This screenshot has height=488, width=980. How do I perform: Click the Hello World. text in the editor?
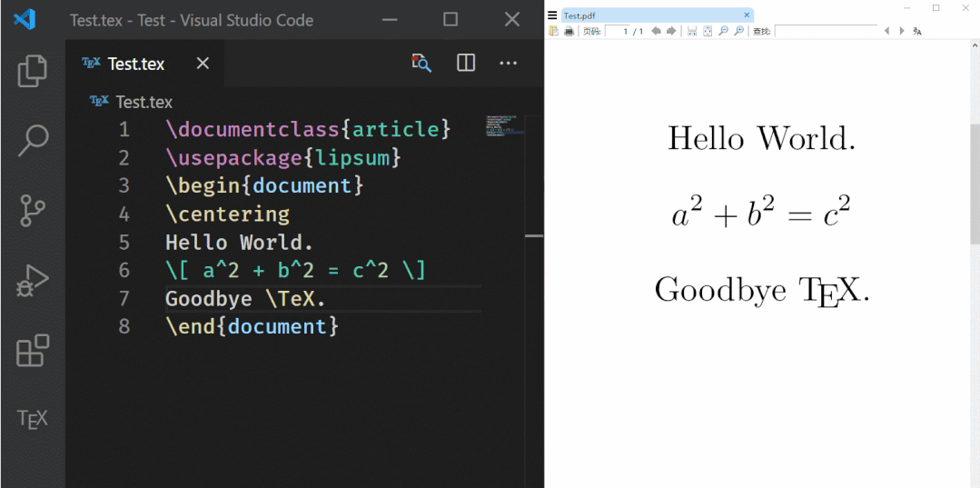[x=240, y=242]
